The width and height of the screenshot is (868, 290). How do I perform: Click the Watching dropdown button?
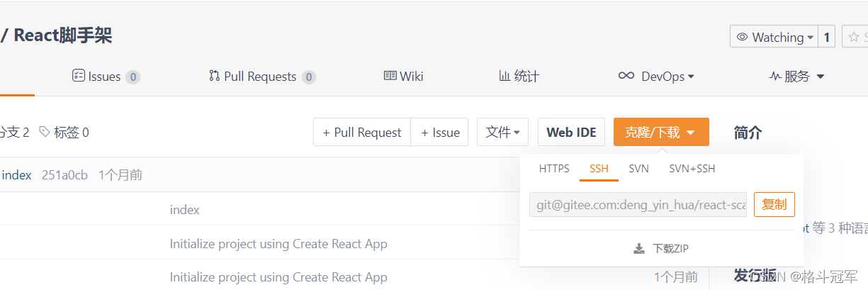tap(774, 37)
